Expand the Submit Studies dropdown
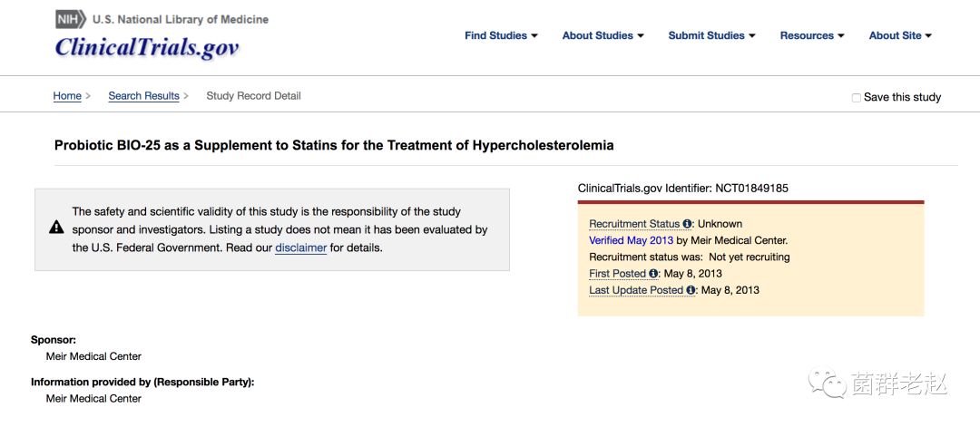 click(711, 35)
